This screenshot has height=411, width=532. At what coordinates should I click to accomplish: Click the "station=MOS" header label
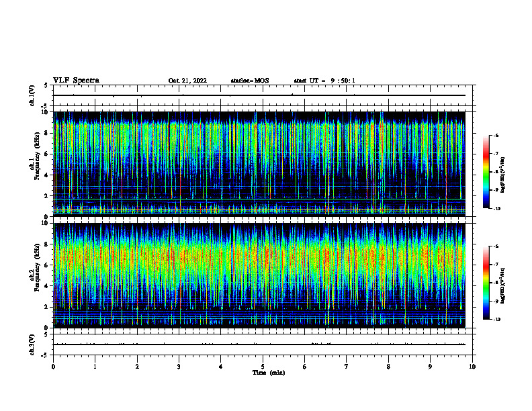[250, 81]
